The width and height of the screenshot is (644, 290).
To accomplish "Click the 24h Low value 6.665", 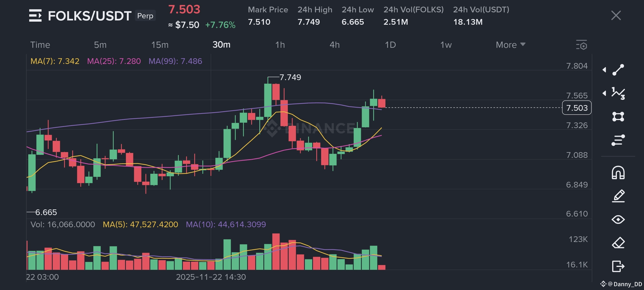I will (x=353, y=22).
